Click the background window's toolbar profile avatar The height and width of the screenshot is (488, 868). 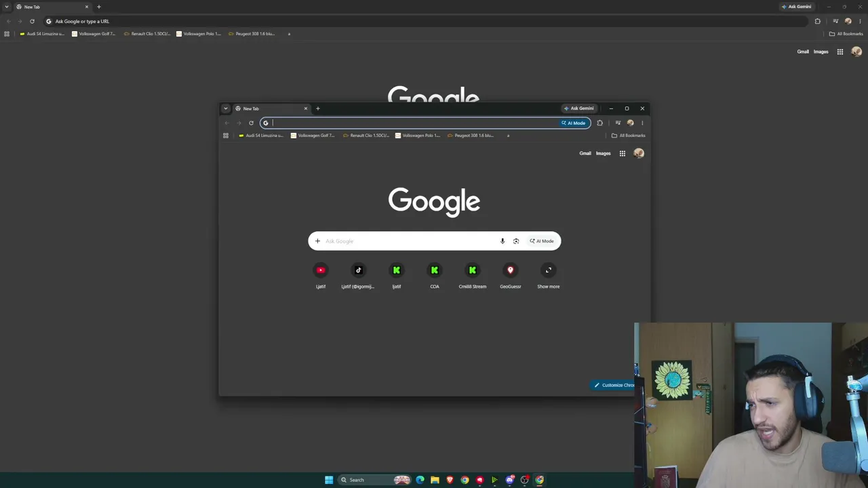tap(848, 21)
